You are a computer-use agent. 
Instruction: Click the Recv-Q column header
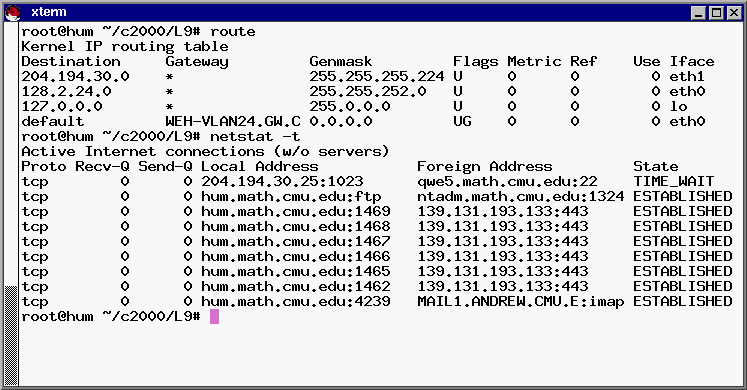click(x=102, y=166)
